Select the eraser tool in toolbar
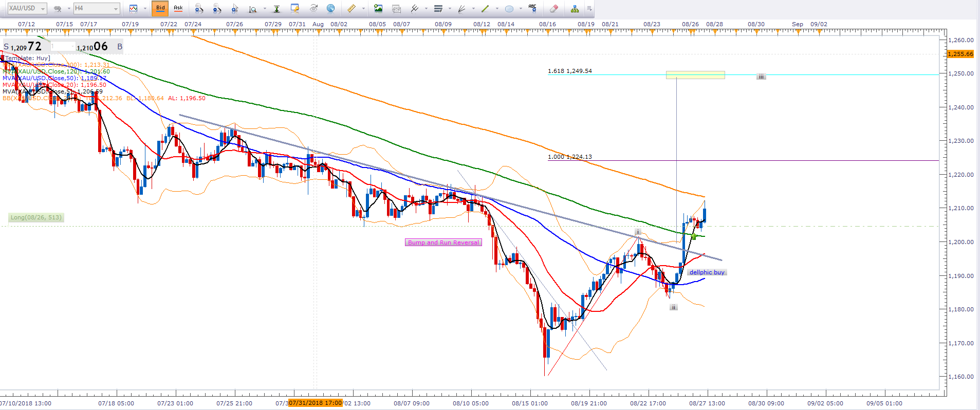The width and height of the screenshot is (980, 410). coord(553,8)
